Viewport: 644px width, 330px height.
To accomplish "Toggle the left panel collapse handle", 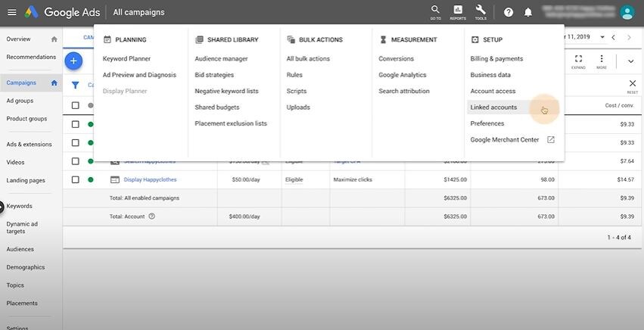I will point(2,207).
